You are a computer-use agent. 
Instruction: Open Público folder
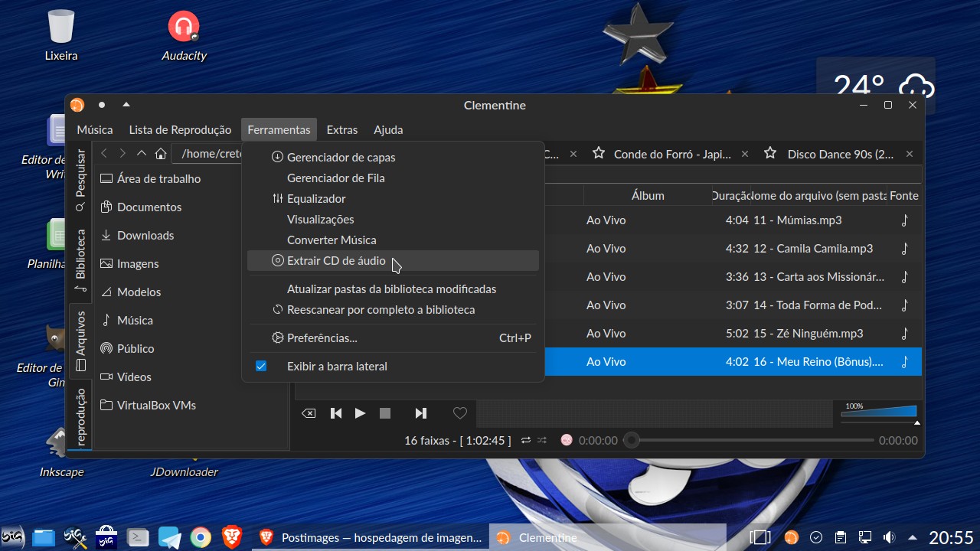click(x=127, y=349)
